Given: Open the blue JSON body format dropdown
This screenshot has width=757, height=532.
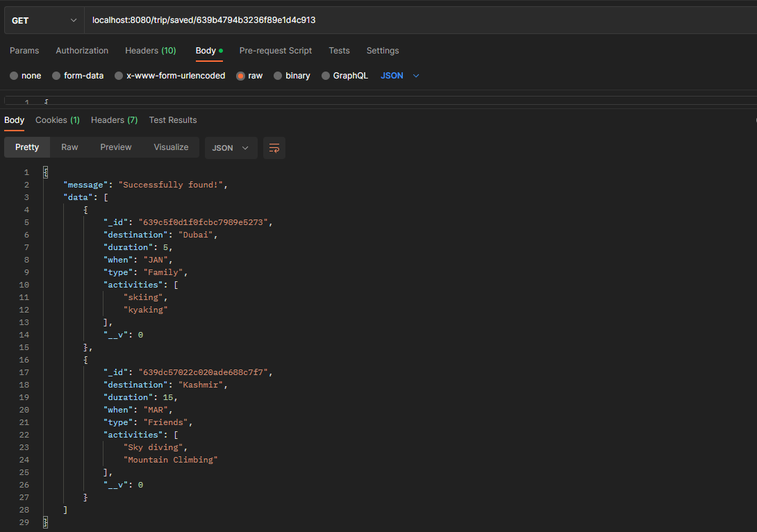Looking at the screenshot, I should point(400,76).
